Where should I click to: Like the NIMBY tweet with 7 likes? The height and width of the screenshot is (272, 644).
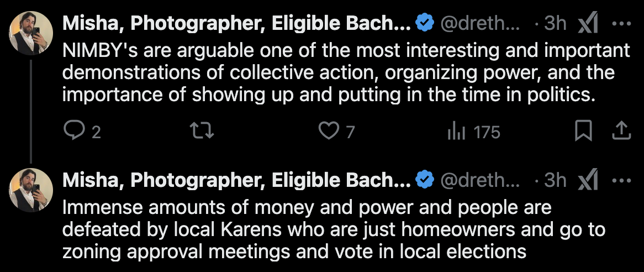(330, 132)
